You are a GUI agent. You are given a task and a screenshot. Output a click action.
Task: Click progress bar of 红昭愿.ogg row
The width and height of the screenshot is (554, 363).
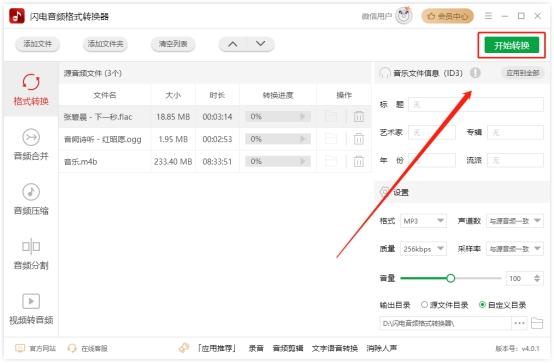[x=278, y=139]
